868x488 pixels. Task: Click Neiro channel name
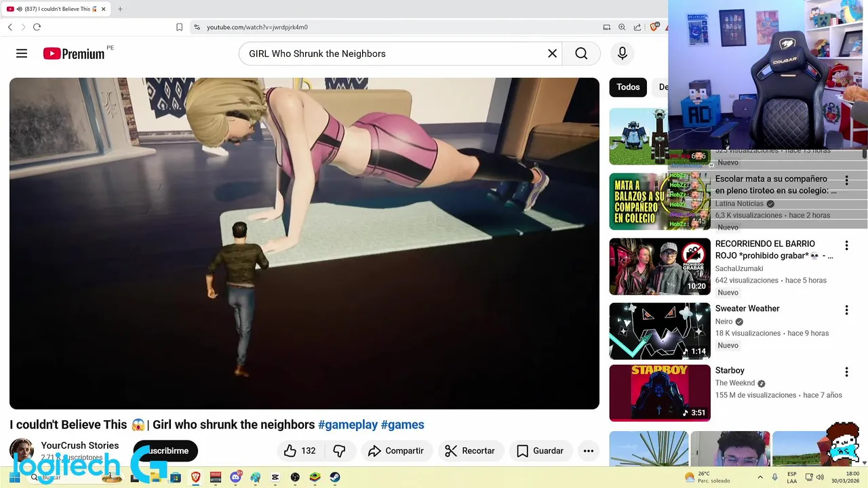724,321
